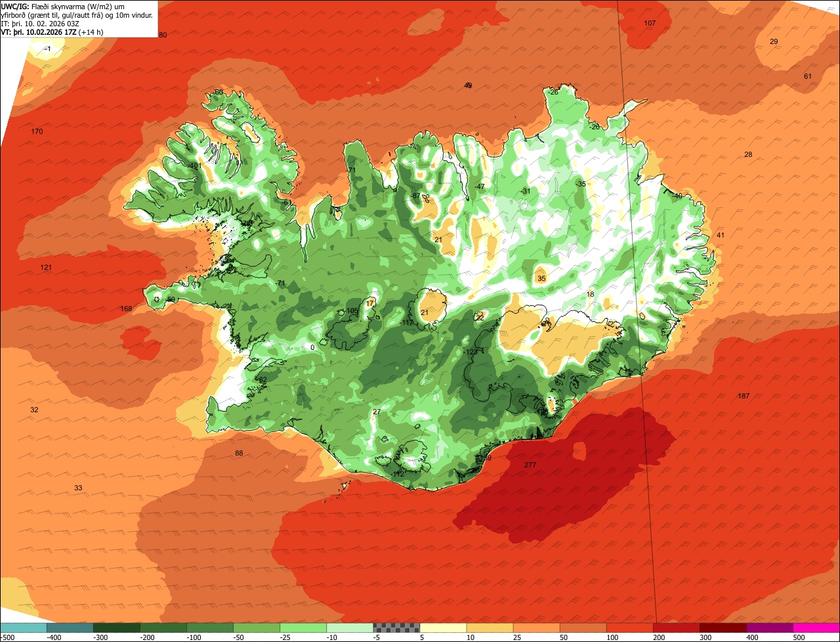Click the heat flux value 107

click(650, 23)
